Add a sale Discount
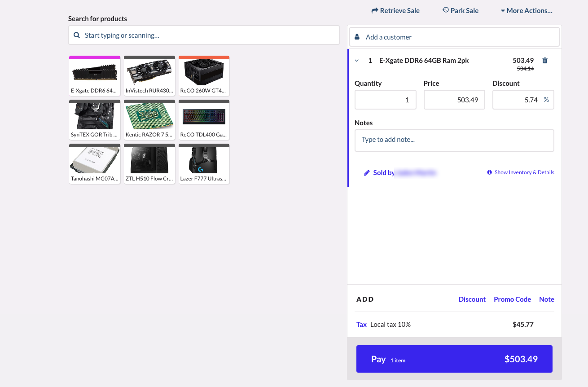The width and height of the screenshot is (588, 387). (472, 299)
